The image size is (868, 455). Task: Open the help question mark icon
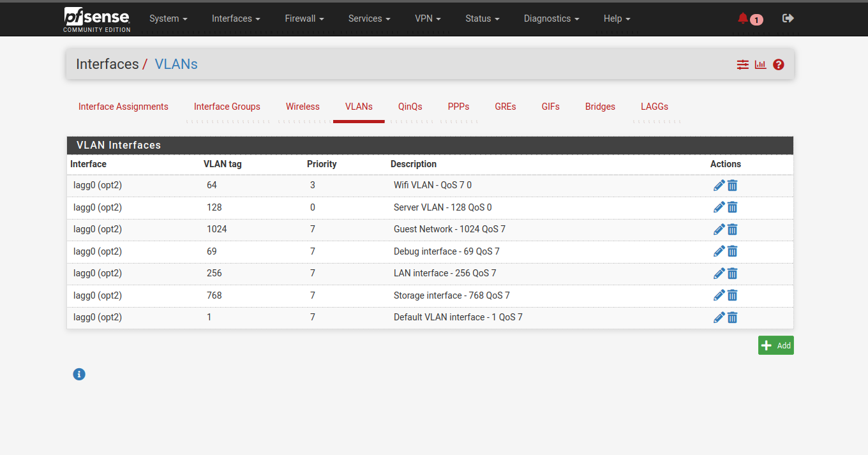pos(778,64)
